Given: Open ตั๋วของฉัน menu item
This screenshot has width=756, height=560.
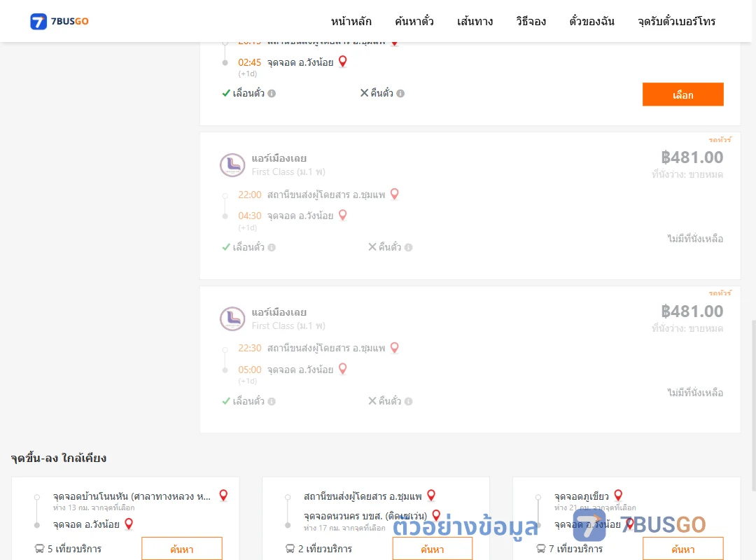Looking at the screenshot, I should 591,21.
